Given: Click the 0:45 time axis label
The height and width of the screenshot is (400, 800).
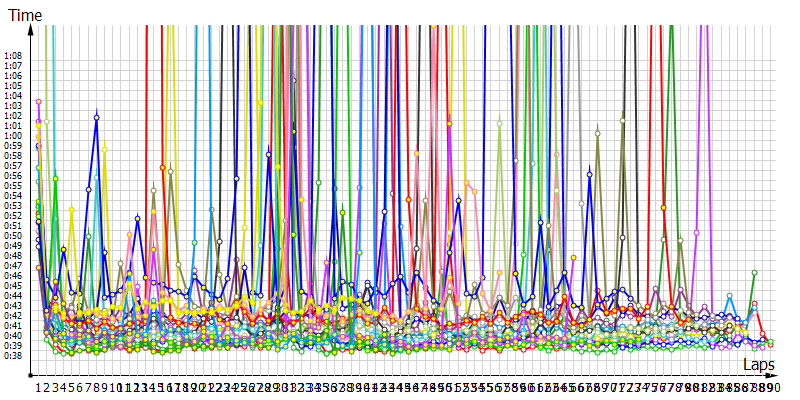Looking at the screenshot, I should [x=13, y=286].
